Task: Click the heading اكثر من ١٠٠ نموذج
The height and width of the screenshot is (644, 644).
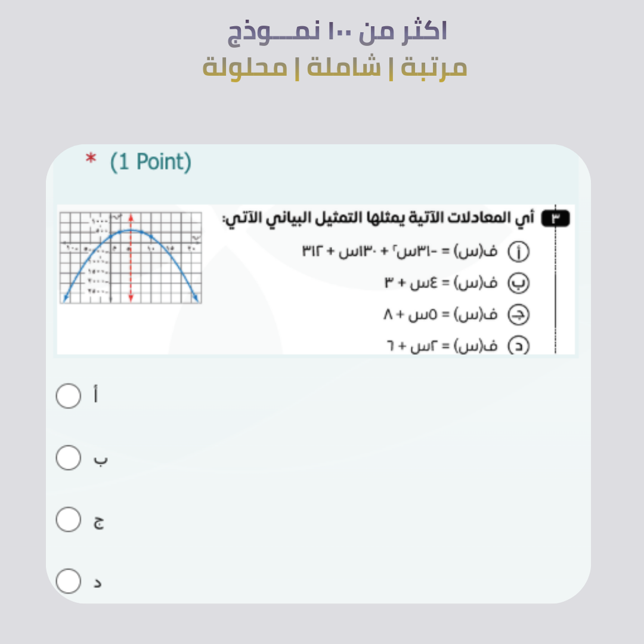Action: pyautogui.click(x=338, y=32)
